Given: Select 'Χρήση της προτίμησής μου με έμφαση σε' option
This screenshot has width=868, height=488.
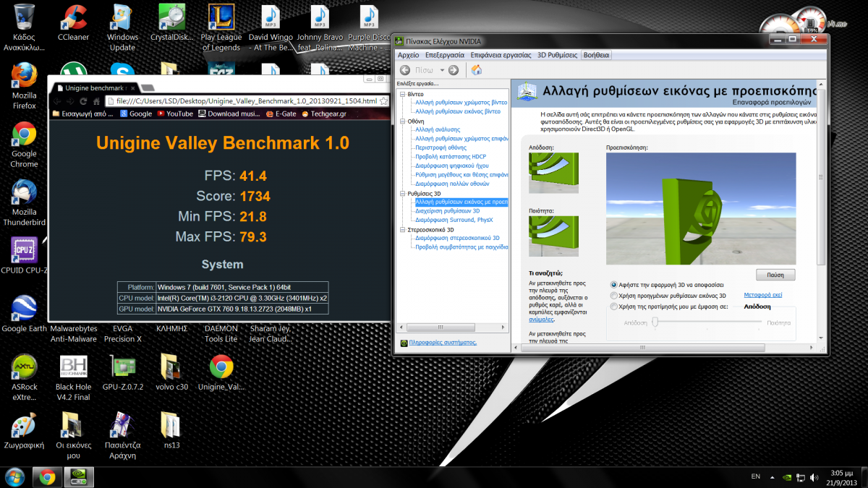Looking at the screenshot, I should (614, 307).
